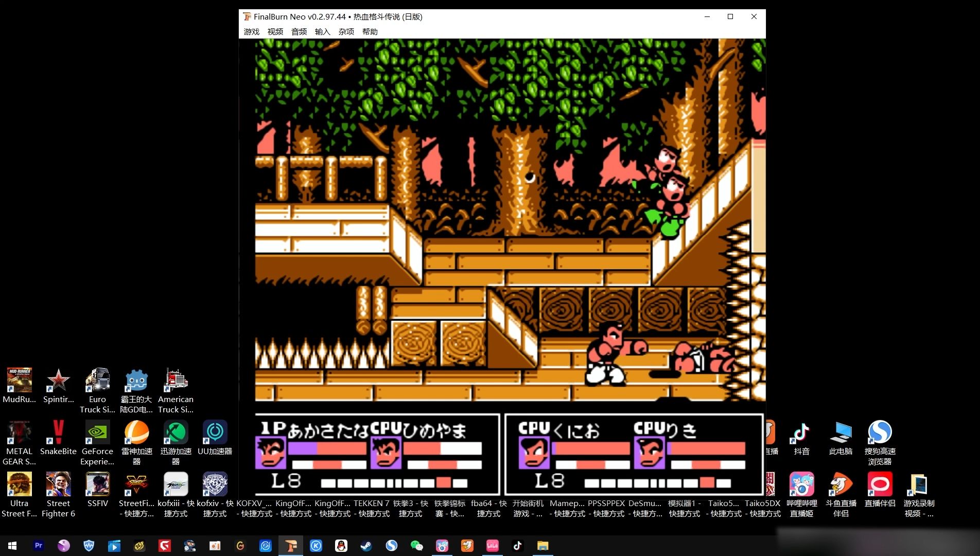Select the 迅游加速器 desktop icon
This screenshot has width=980, height=556.
click(x=176, y=442)
